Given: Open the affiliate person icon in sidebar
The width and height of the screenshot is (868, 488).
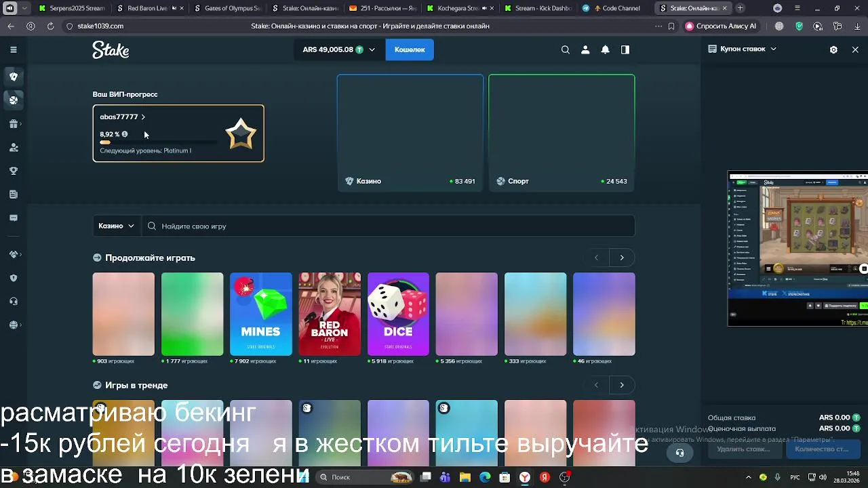Looking at the screenshot, I should pyautogui.click(x=13, y=147).
